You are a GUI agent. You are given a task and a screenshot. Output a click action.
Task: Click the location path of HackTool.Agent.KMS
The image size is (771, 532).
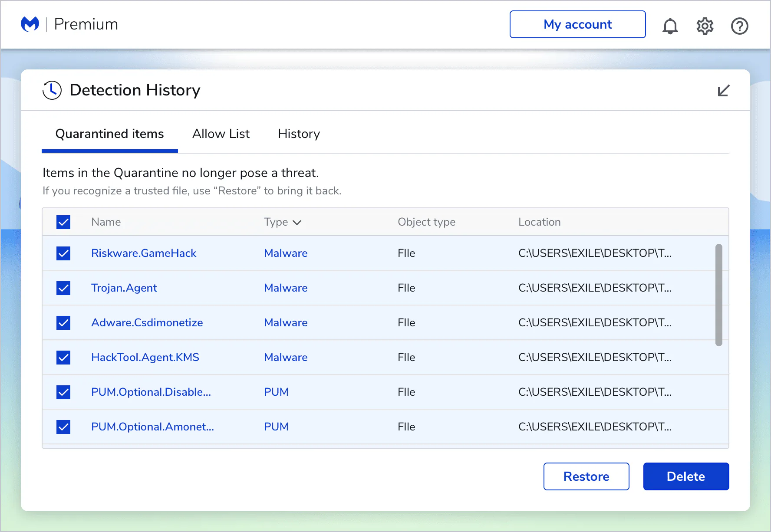tap(595, 358)
